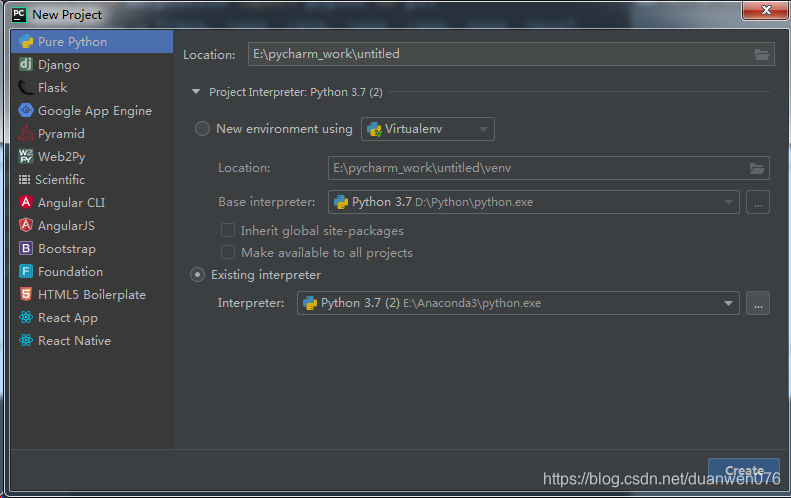Select Django in project type list

click(92, 64)
